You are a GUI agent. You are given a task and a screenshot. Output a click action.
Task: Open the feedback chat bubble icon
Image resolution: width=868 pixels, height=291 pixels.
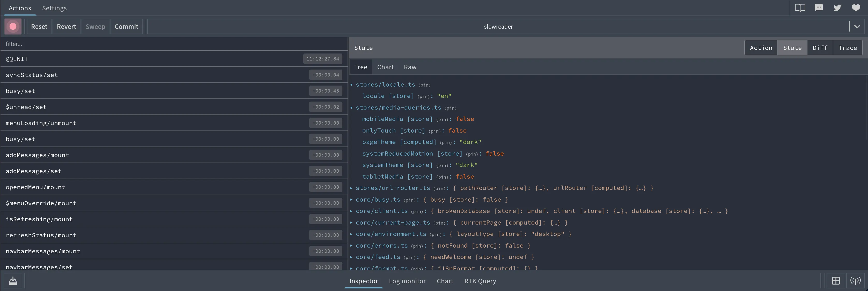pyautogui.click(x=819, y=8)
